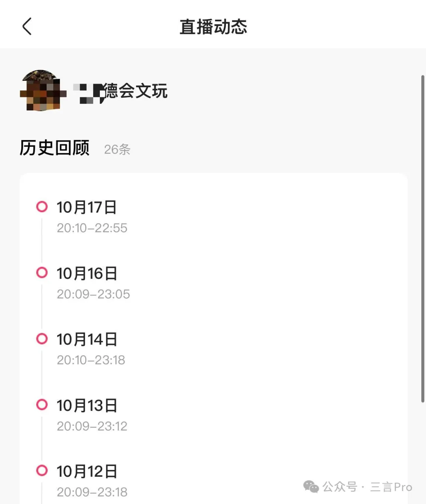Tap the back arrow icon
The height and width of the screenshot is (504, 426).
pyautogui.click(x=27, y=27)
